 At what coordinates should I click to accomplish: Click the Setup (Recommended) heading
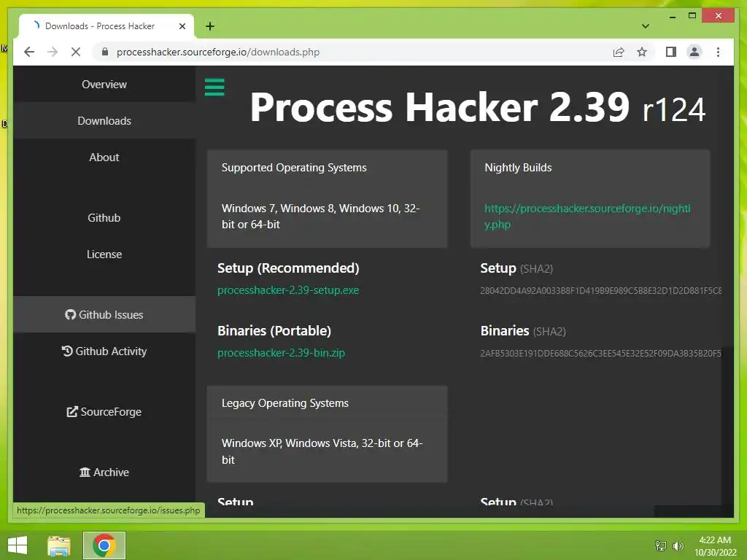coord(288,268)
